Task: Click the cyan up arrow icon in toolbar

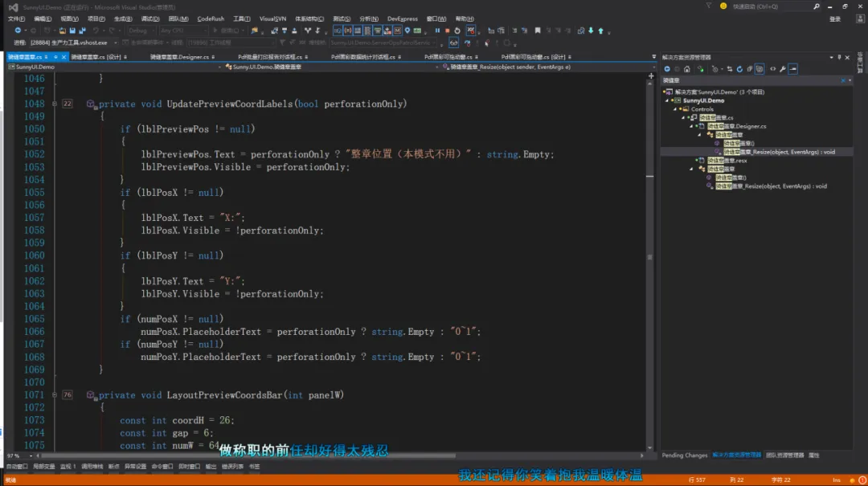Action: coord(600,31)
